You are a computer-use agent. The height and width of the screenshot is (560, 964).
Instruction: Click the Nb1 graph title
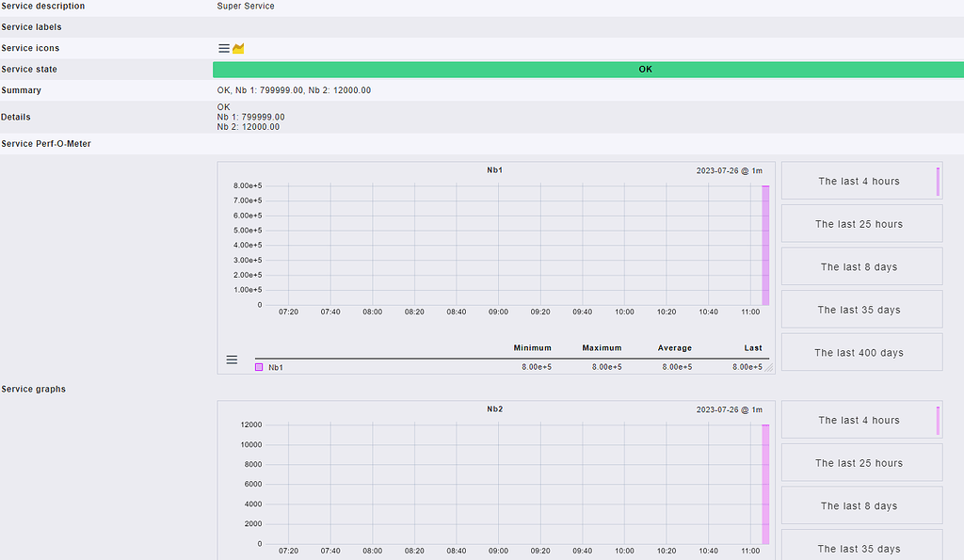click(496, 170)
